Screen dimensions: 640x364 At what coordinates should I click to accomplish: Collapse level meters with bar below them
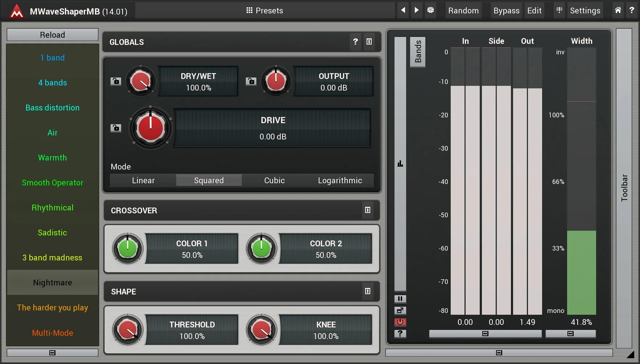[485, 334]
